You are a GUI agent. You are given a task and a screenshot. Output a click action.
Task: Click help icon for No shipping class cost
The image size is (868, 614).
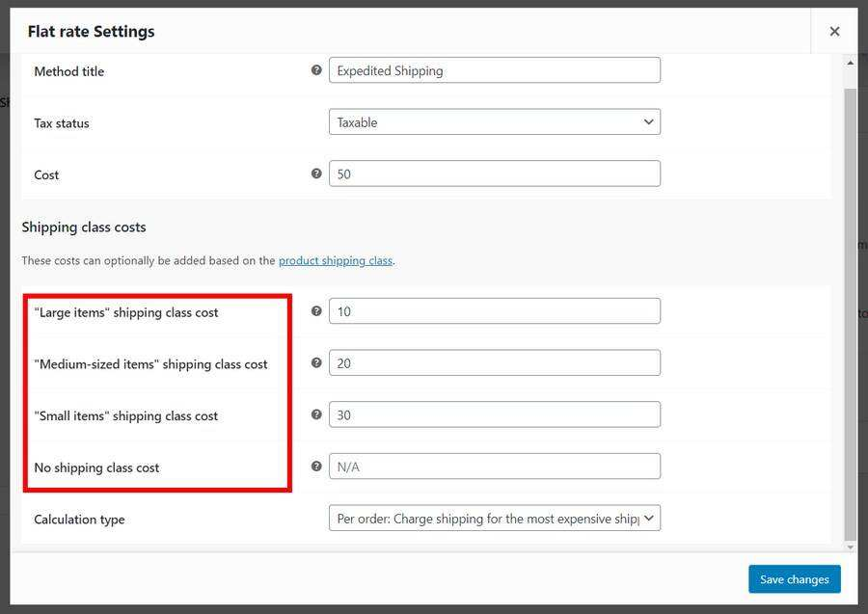(x=316, y=467)
